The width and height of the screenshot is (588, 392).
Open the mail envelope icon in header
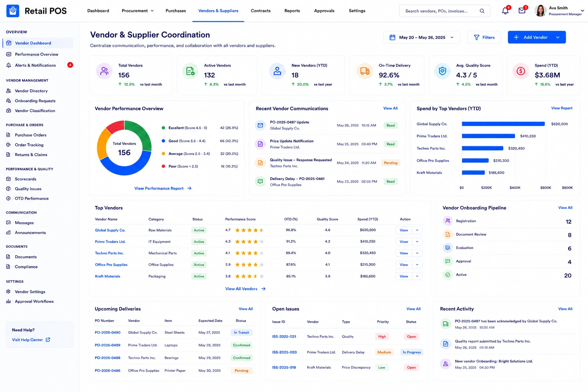522,11
